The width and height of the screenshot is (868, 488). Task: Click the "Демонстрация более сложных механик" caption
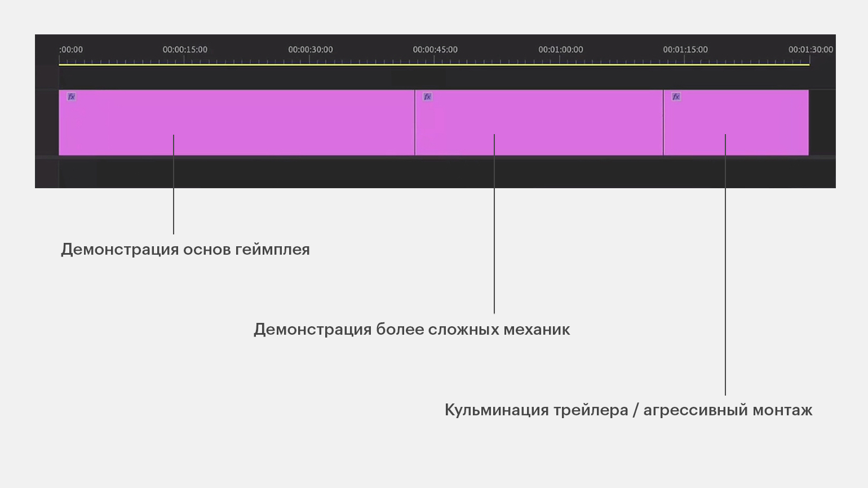click(411, 330)
